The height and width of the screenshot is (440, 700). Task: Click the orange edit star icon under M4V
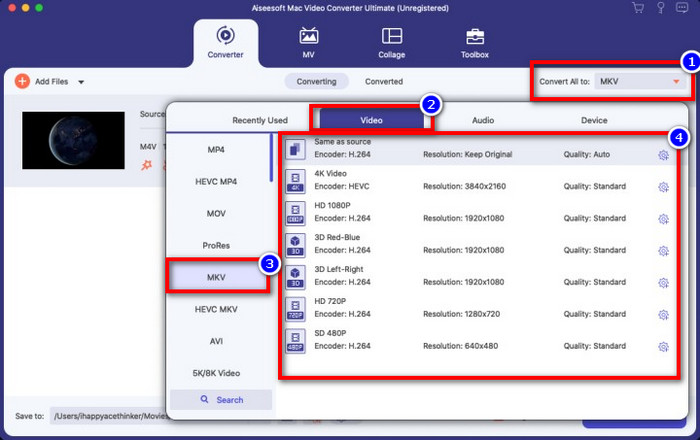pos(146,165)
